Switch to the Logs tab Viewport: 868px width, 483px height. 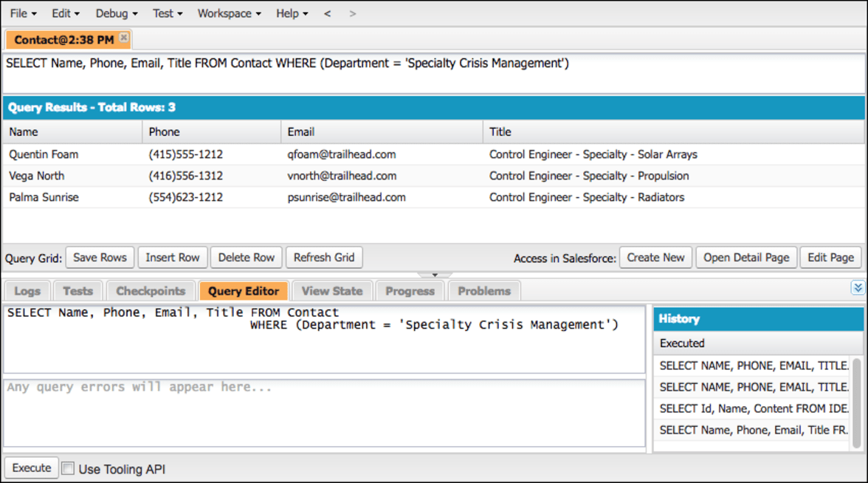[x=27, y=291]
